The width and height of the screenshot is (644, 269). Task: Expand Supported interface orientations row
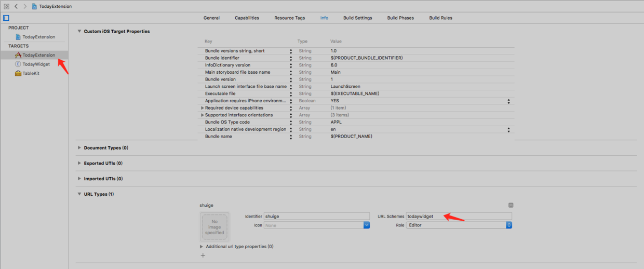[x=203, y=115]
